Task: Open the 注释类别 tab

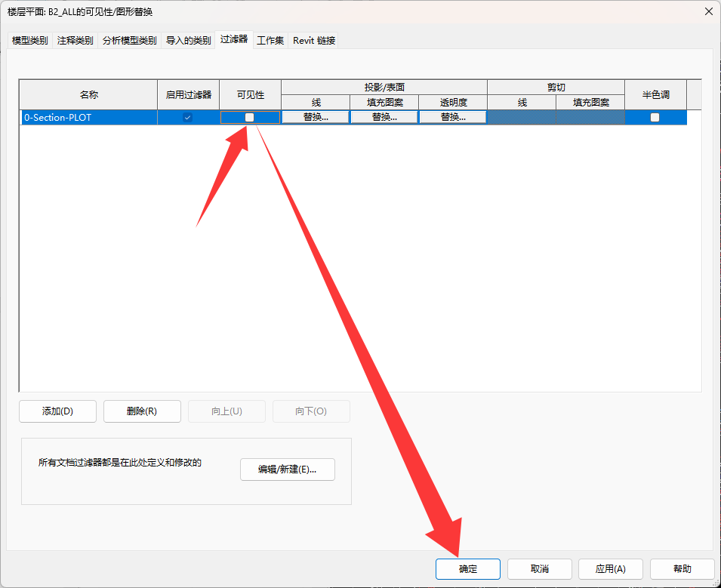Action: tap(75, 41)
